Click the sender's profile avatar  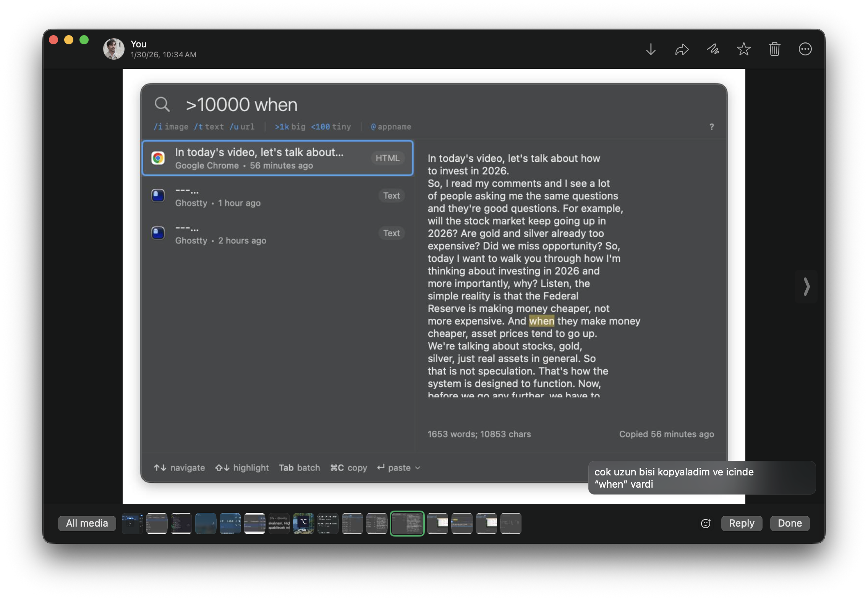[x=113, y=49]
